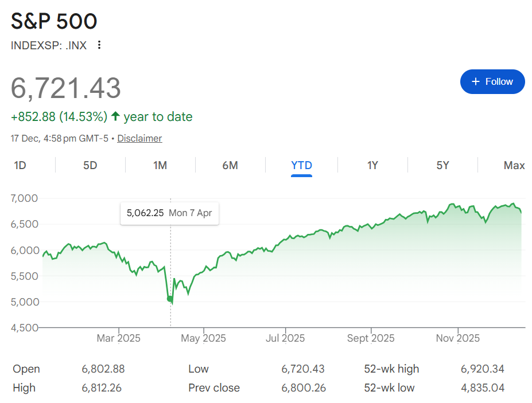This screenshot has height=403, width=532.
Task: Select the YTD tab
Action: (301, 166)
